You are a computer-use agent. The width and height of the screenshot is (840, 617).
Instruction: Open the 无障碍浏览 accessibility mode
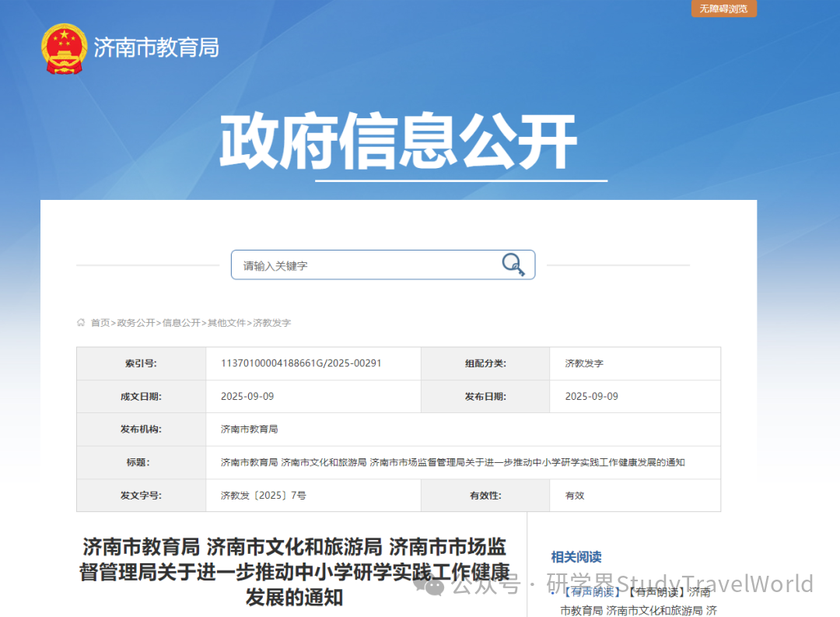click(x=723, y=9)
